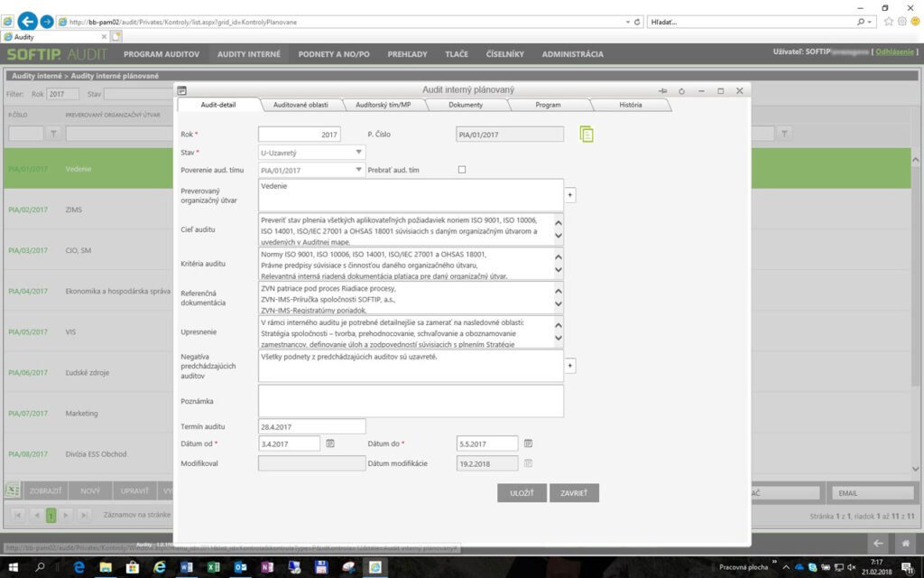Click the down chevron beside Kritériá auditu
The image size is (924, 578).
point(559,270)
